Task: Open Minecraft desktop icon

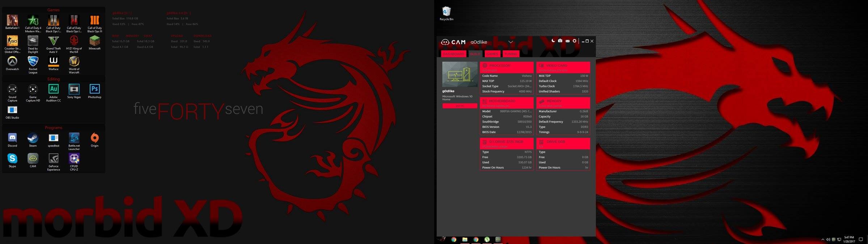Action: click(94, 41)
